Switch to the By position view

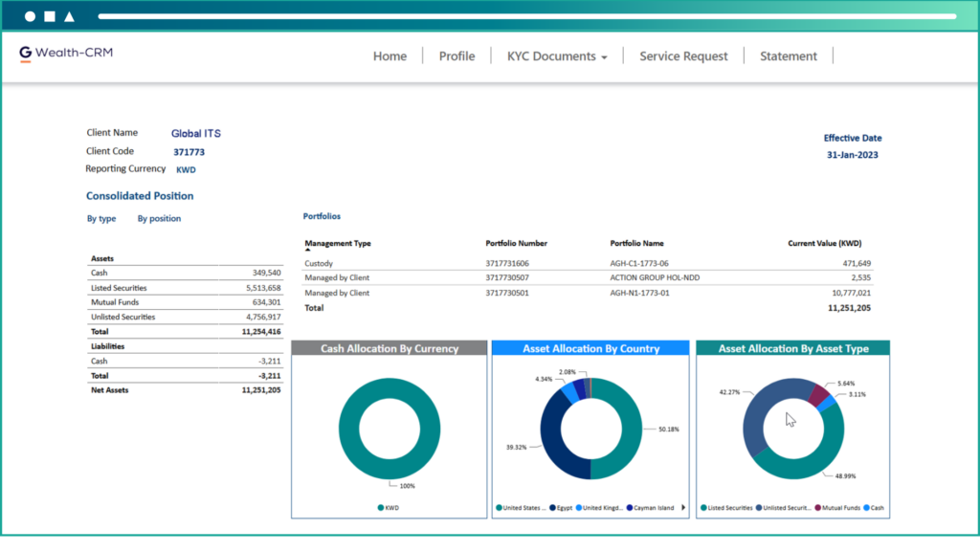click(159, 219)
